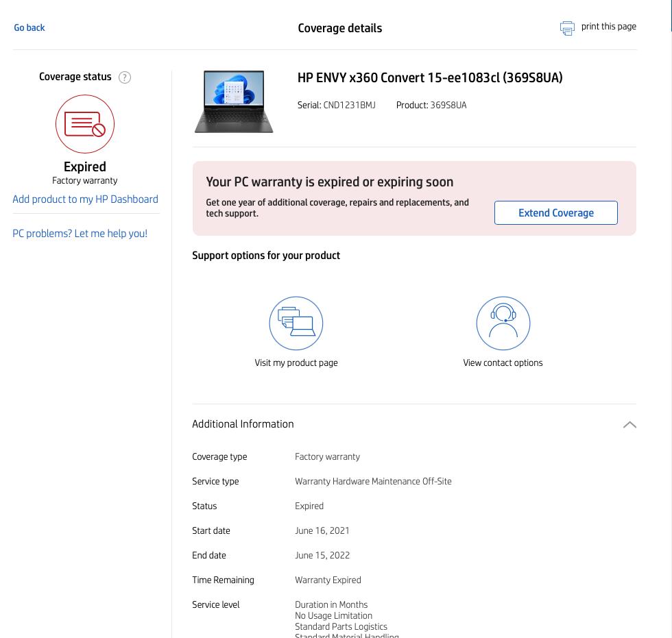The width and height of the screenshot is (672, 638).
Task: Open the Coverage status help question mark
Action: pyautogui.click(x=125, y=77)
